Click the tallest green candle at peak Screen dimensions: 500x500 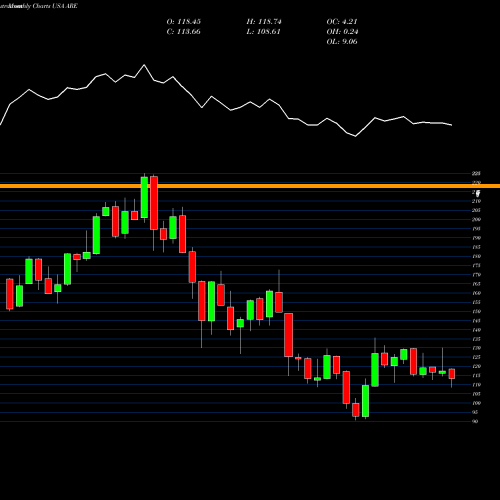144,197
